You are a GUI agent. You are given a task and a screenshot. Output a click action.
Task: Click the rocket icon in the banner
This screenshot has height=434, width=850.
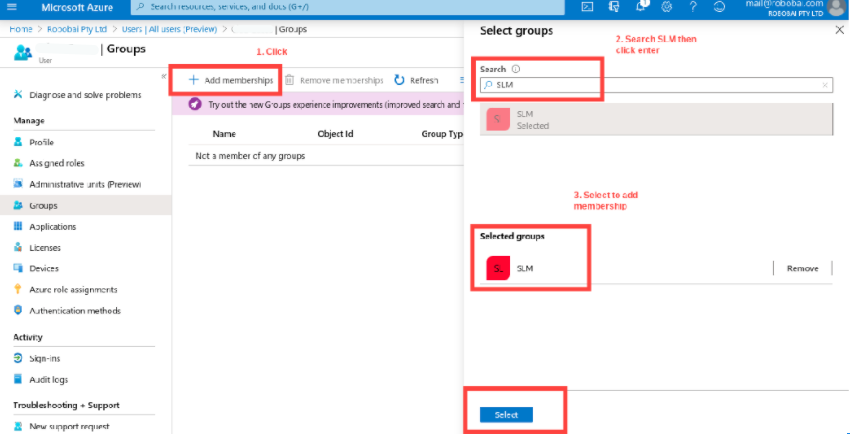pos(196,104)
